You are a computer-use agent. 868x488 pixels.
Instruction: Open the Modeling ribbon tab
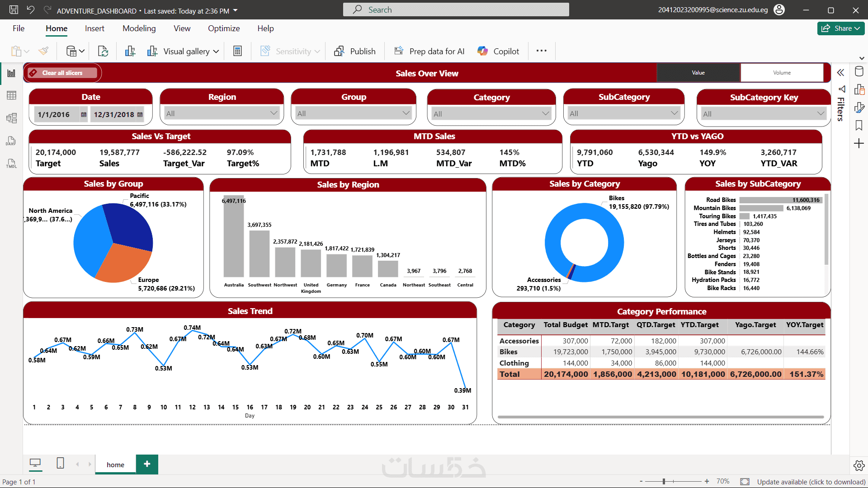(139, 28)
